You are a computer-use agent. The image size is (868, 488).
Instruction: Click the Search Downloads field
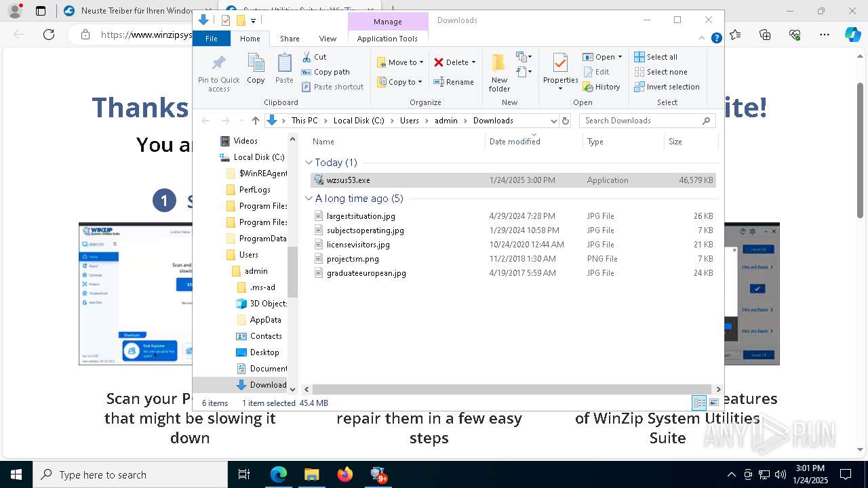pos(648,121)
